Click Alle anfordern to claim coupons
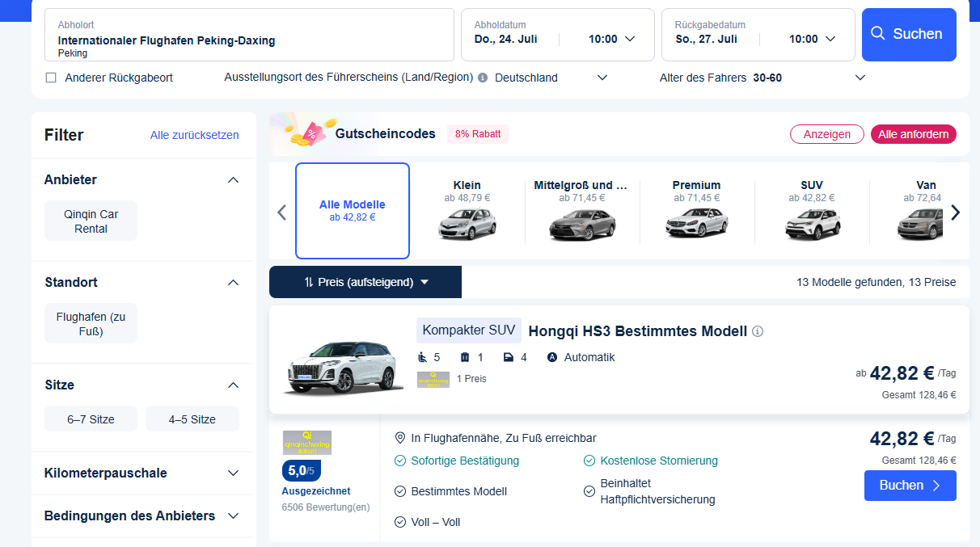980x547 pixels. [x=913, y=134]
